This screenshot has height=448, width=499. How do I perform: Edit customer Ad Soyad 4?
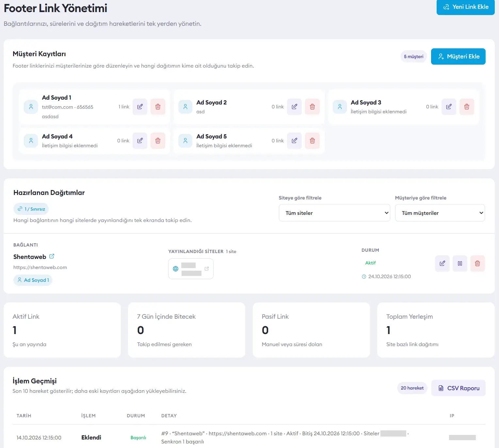(x=140, y=141)
